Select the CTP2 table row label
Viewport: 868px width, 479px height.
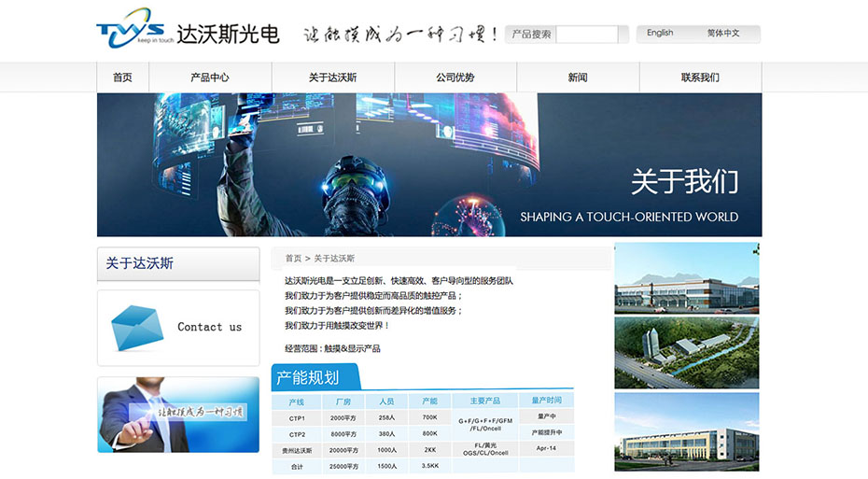click(297, 435)
